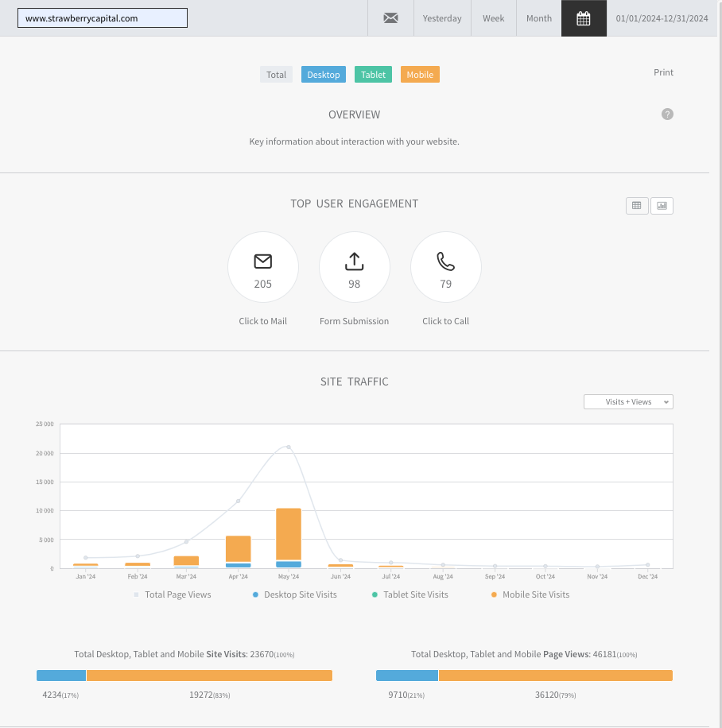Click the 4234 desktop visits value
Image resolution: width=722 pixels, height=728 pixels.
[60, 695]
